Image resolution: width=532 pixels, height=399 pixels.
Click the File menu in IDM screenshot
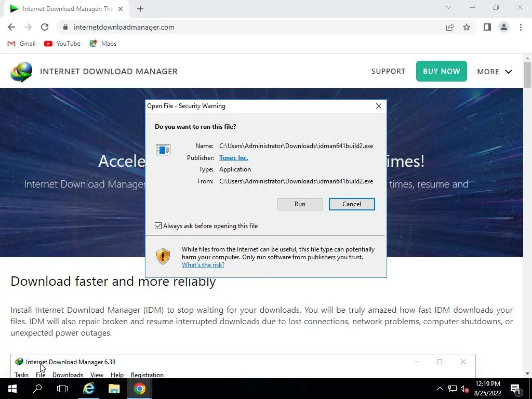click(41, 375)
